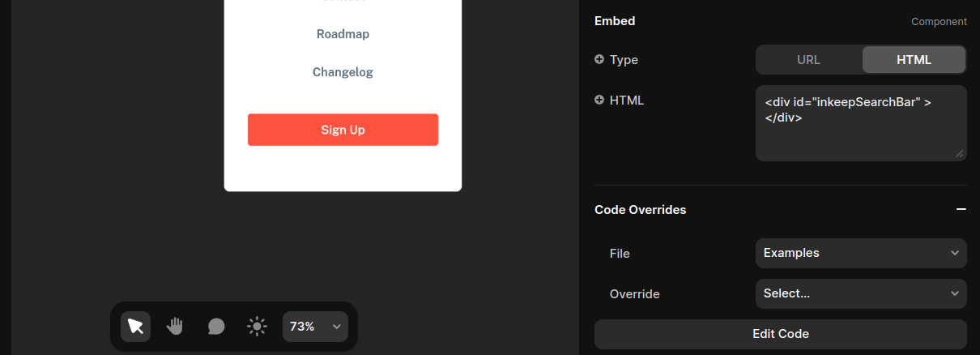Activate the hand pan tool

175,326
